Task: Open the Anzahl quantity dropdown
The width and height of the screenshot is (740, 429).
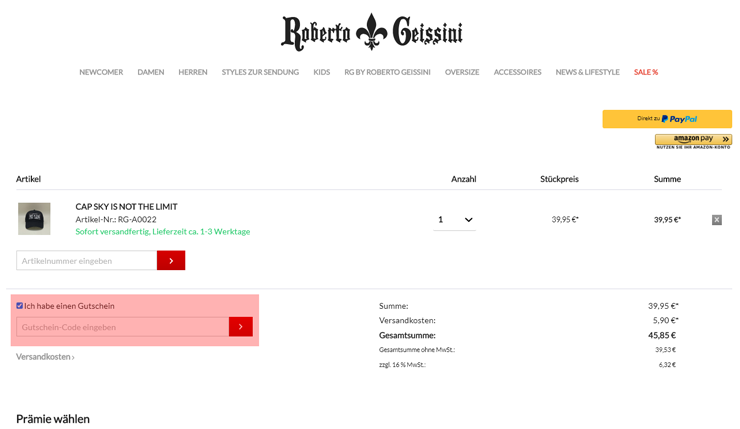Action: click(454, 219)
